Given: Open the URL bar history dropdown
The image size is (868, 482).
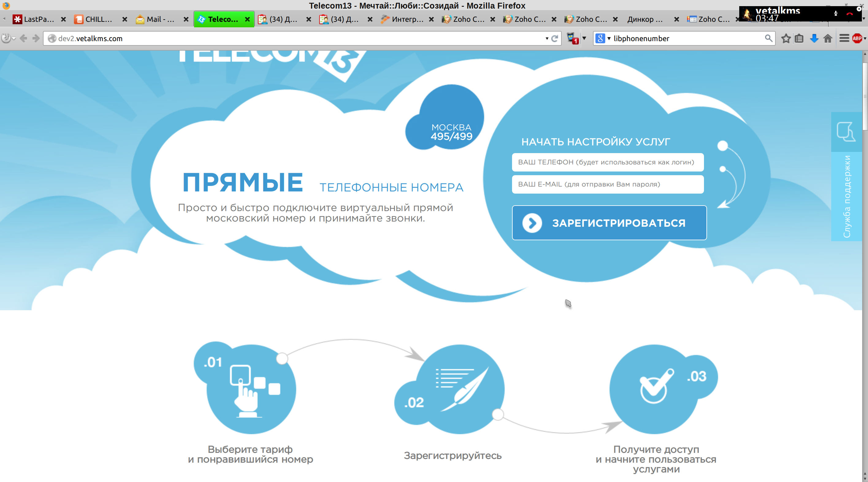Looking at the screenshot, I should (x=547, y=38).
